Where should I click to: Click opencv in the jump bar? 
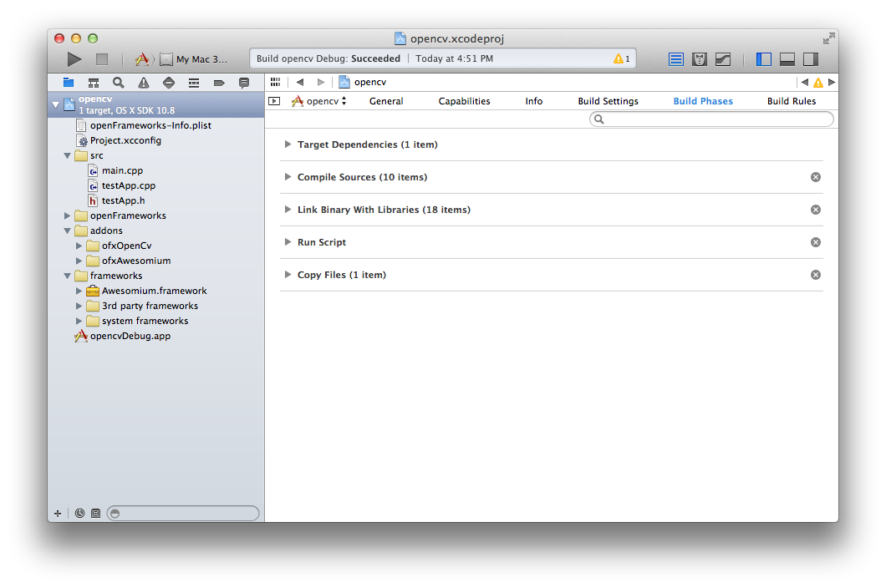coord(363,82)
